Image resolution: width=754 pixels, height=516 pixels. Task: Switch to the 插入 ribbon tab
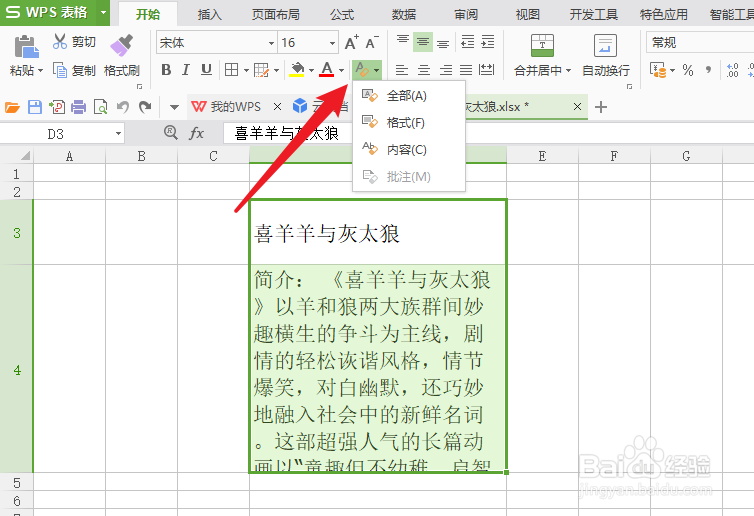(x=210, y=14)
